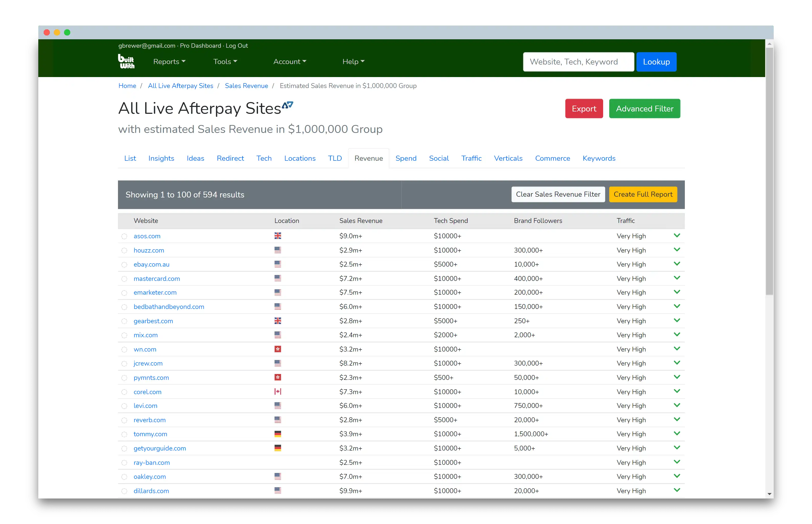
Task: Open the gearbest.com website link
Action: click(153, 321)
